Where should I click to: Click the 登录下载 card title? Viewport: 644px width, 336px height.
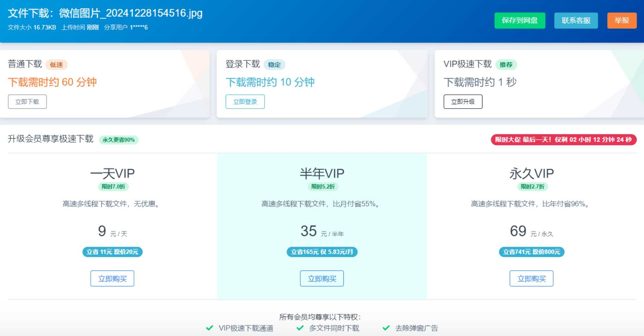pos(243,64)
